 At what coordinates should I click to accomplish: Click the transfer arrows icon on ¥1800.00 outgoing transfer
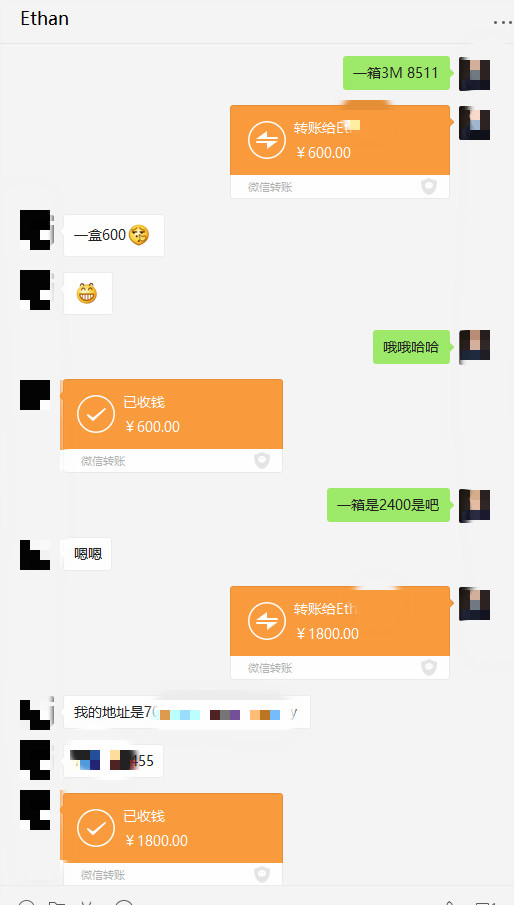click(x=267, y=621)
